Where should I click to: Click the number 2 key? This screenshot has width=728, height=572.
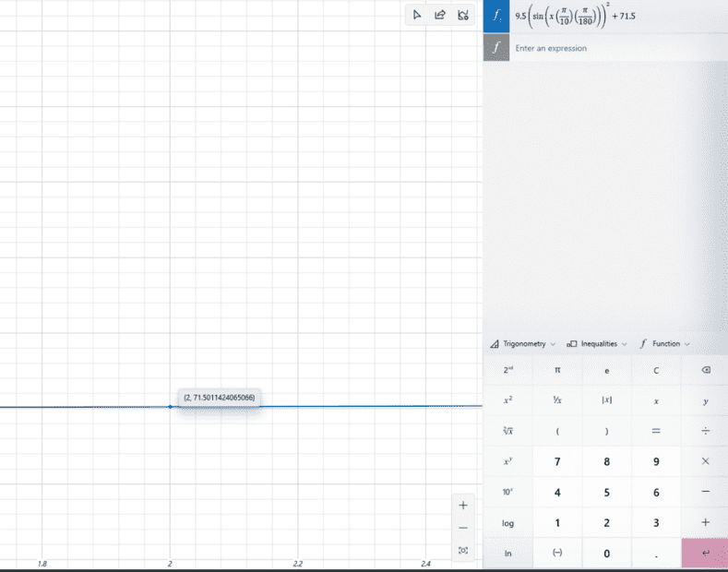[606, 523]
